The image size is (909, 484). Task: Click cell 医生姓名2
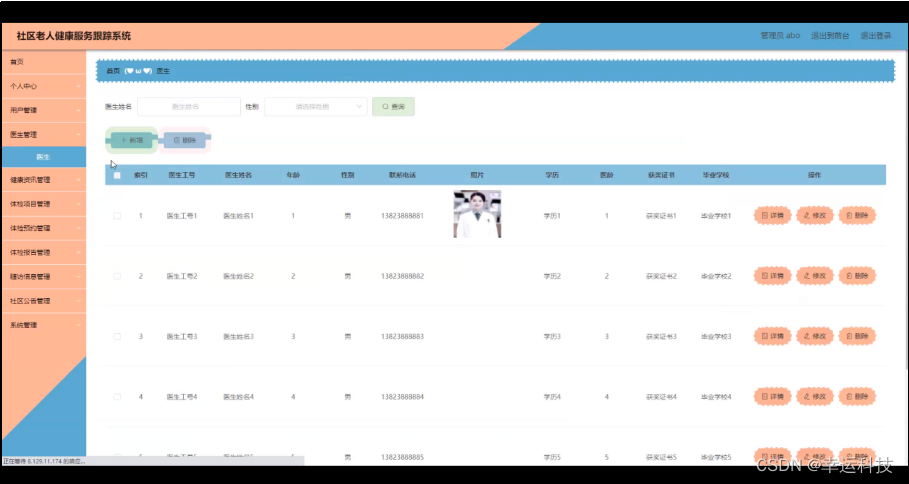coord(239,276)
